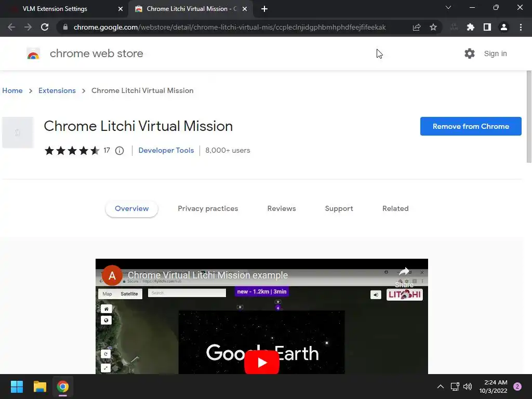Viewport: 532px width, 399px height.
Task: Switch to the VLM Extension Settings tab
Action: [x=64, y=9]
